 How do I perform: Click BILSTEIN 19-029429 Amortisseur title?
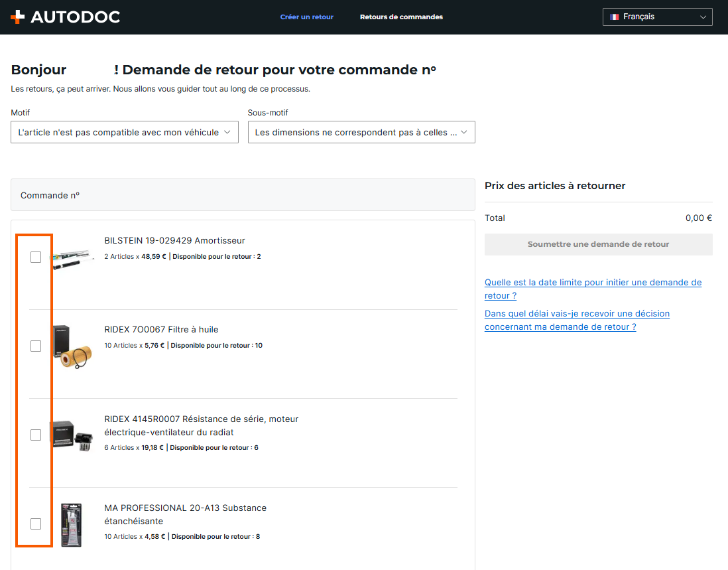click(174, 241)
